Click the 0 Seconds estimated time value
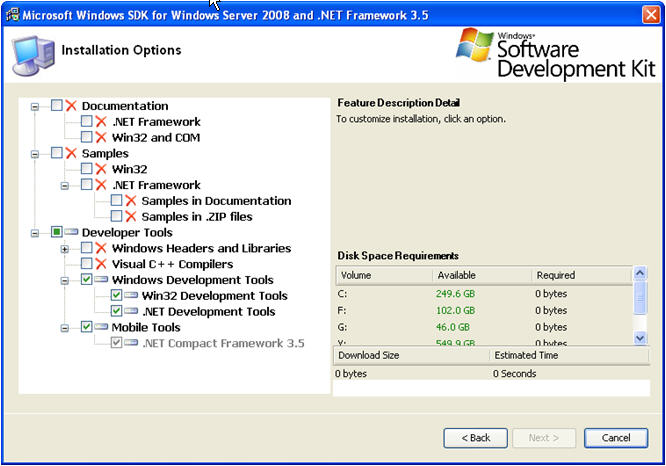This screenshot has width=666, height=466. (514, 374)
